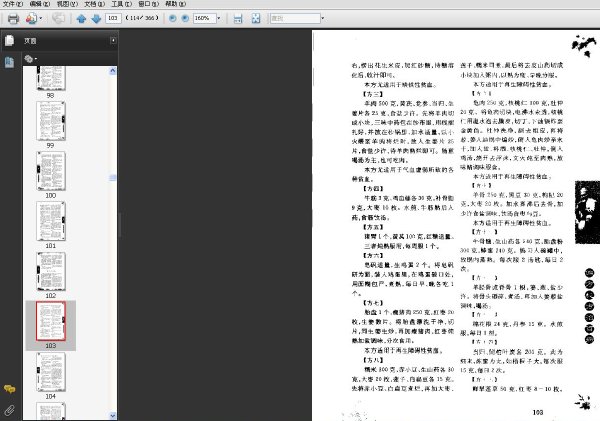The height and width of the screenshot is (421, 600).
Task: Open the pages panel gear options menu
Action: [30, 59]
